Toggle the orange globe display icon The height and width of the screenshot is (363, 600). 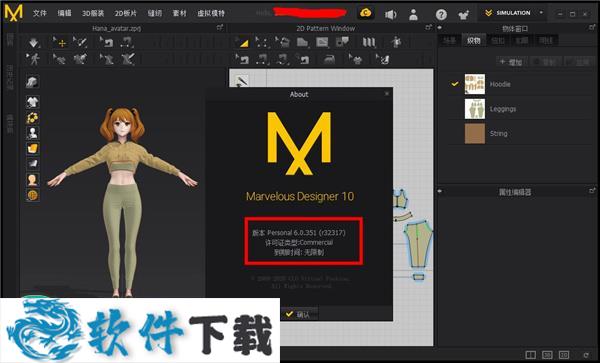click(x=33, y=195)
